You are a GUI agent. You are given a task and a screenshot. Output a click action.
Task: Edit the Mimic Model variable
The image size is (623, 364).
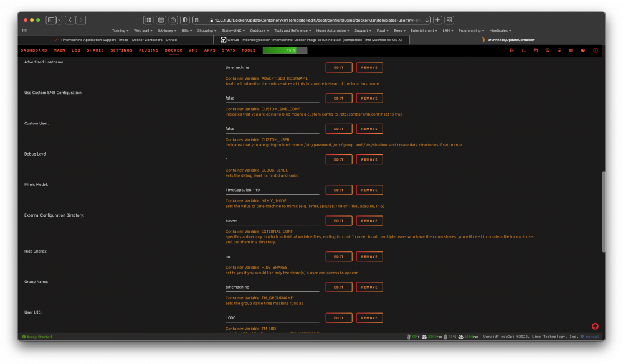point(338,190)
